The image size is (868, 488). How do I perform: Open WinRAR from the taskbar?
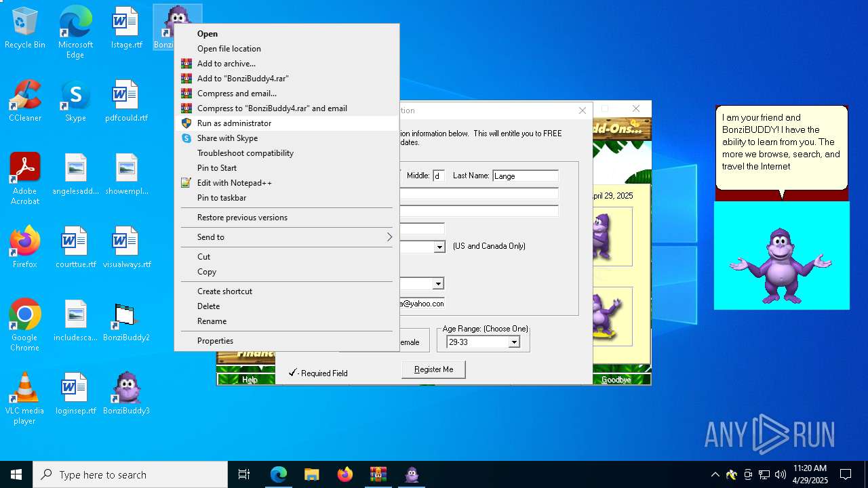click(x=378, y=474)
